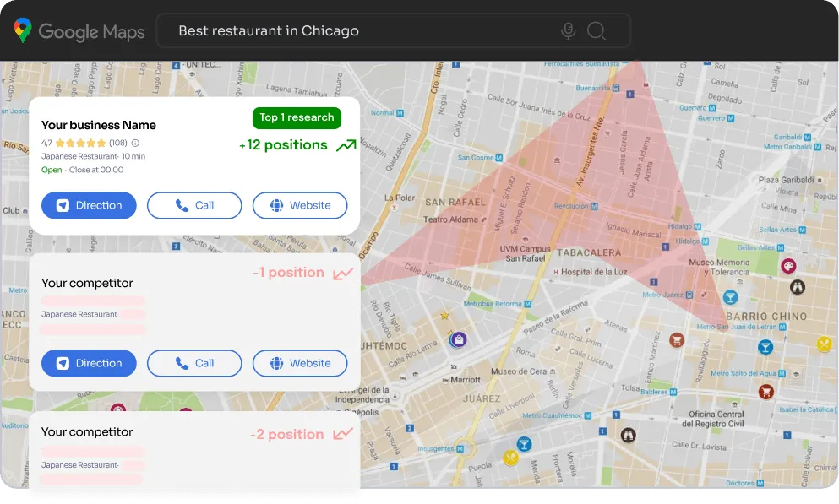
Task: Click Metrobus Reforma station marker
Action: point(528,304)
